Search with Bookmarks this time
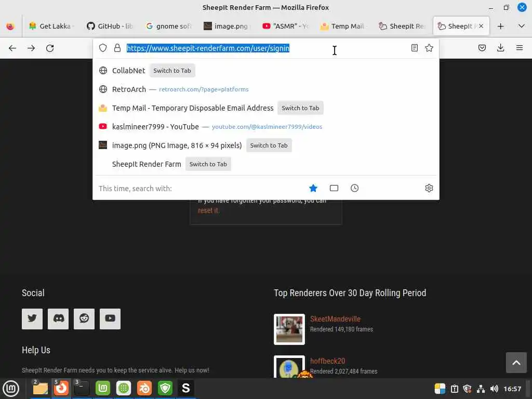The image size is (532, 399). (x=313, y=188)
